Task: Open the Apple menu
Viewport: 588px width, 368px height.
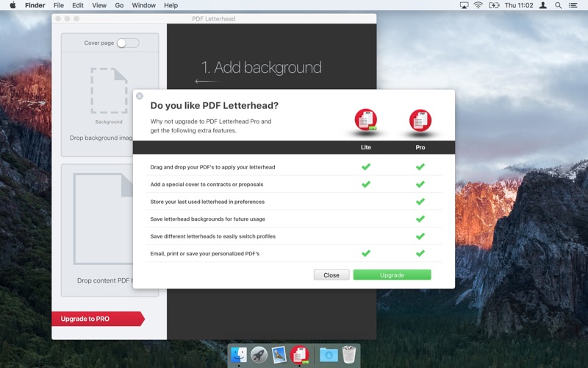Action: (12, 5)
